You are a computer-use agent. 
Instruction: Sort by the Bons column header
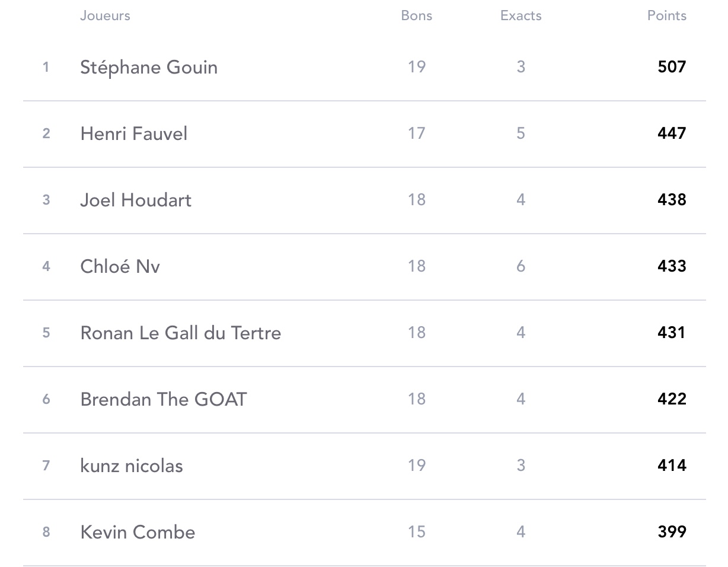417,15
